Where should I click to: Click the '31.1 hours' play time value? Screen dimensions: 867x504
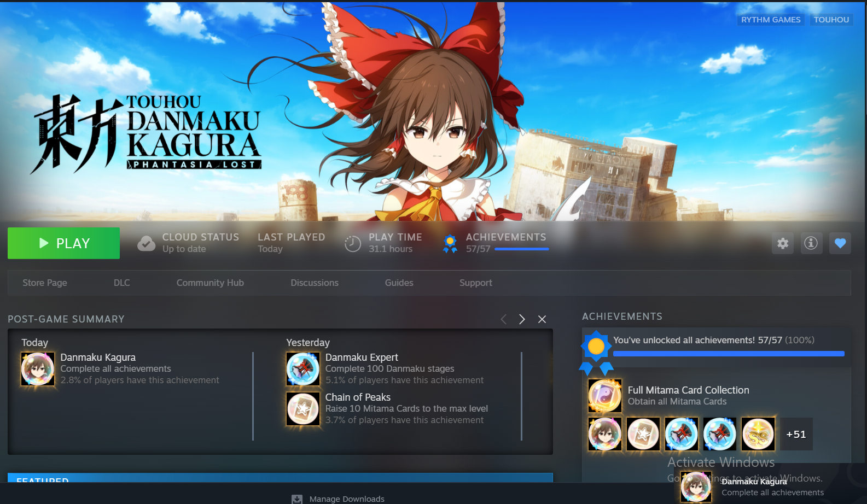(x=391, y=249)
